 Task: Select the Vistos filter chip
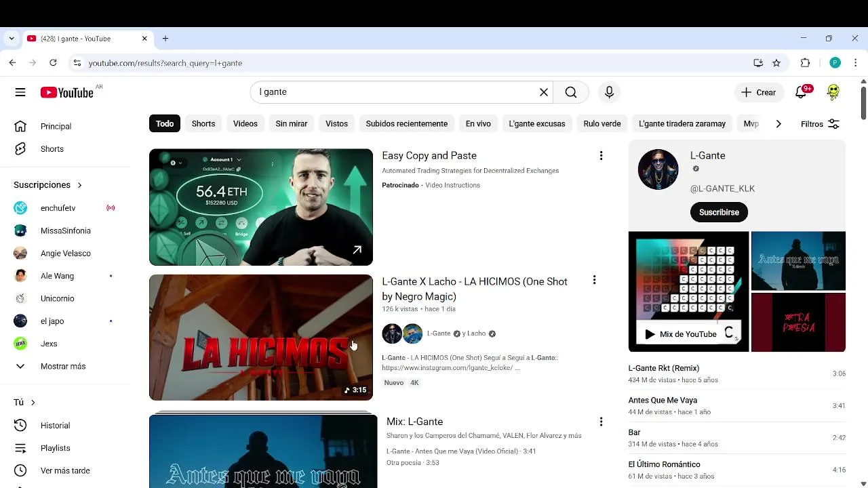[336, 123]
